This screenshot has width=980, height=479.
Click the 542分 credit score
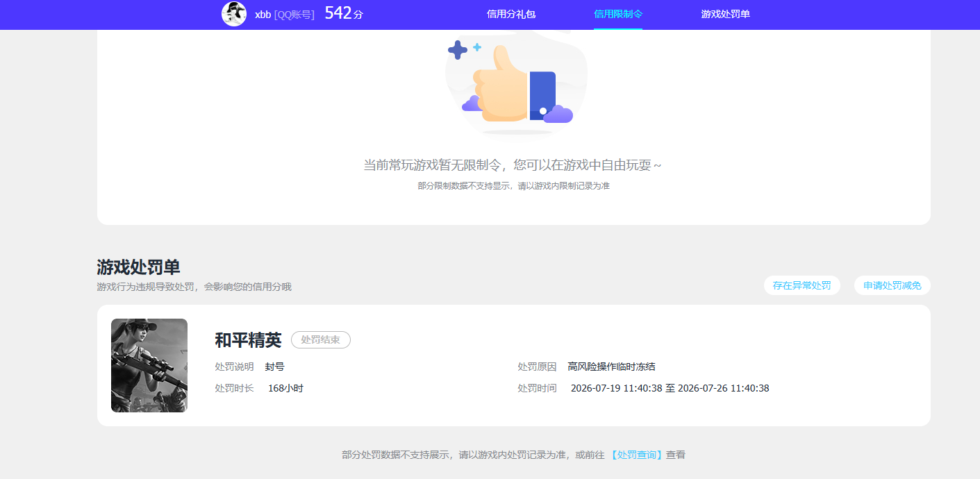[x=344, y=13]
